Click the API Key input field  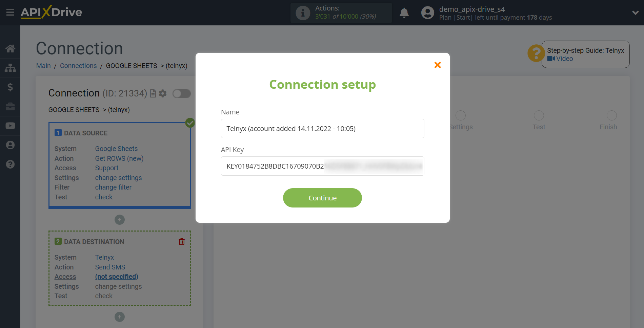[x=322, y=166]
